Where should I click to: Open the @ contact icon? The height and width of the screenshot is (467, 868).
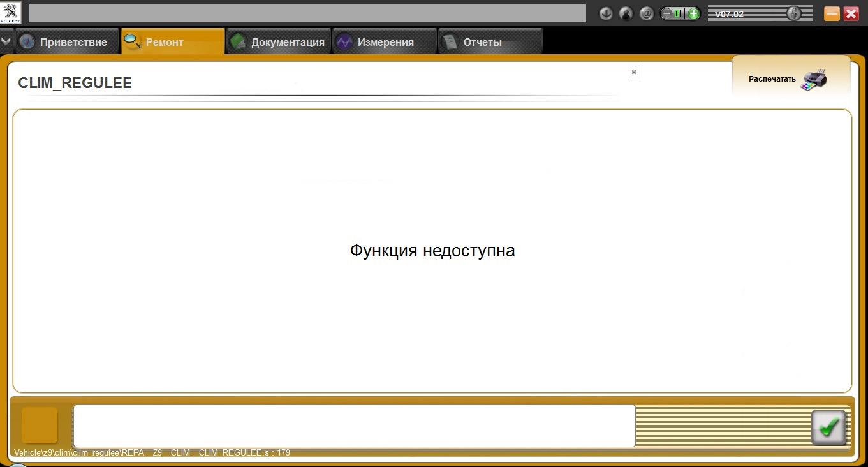647,13
